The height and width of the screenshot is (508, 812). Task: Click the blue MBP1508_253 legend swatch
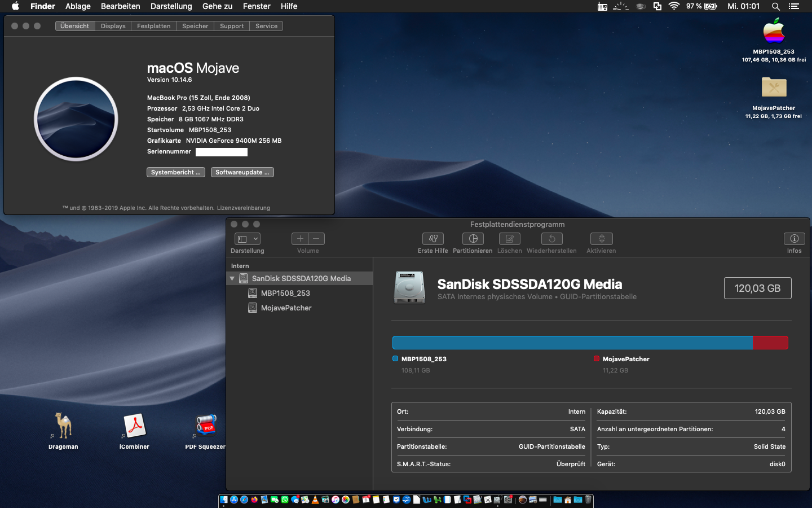[x=395, y=358]
